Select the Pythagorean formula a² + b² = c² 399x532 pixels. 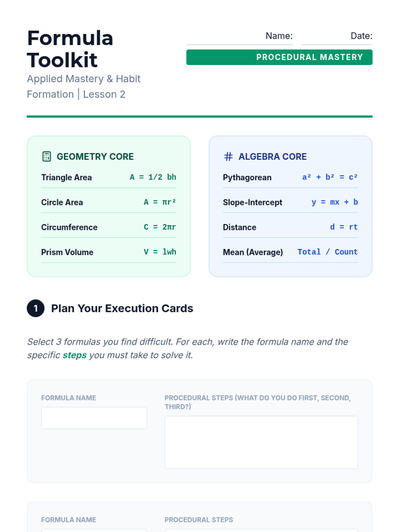tap(330, 177)
